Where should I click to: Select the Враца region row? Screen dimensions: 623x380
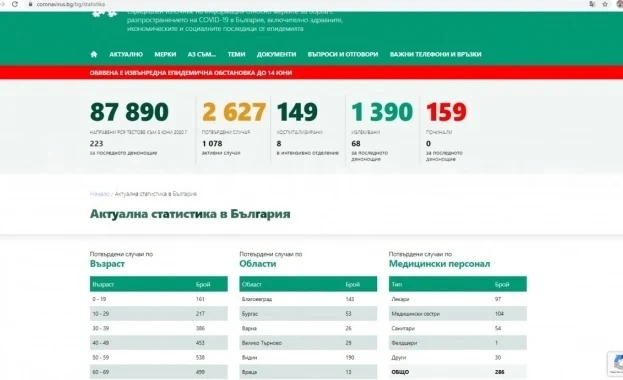point(308,372)
